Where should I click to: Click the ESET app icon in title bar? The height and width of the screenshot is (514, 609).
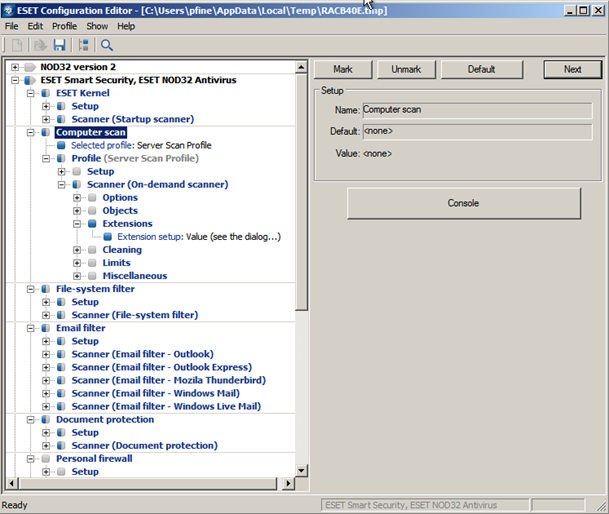pyautogui.click(x=9, y=10)
